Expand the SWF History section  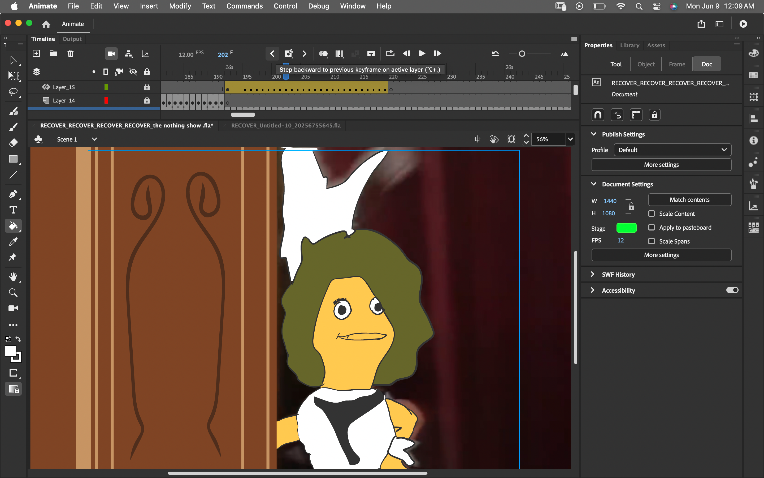pos(593,274)
